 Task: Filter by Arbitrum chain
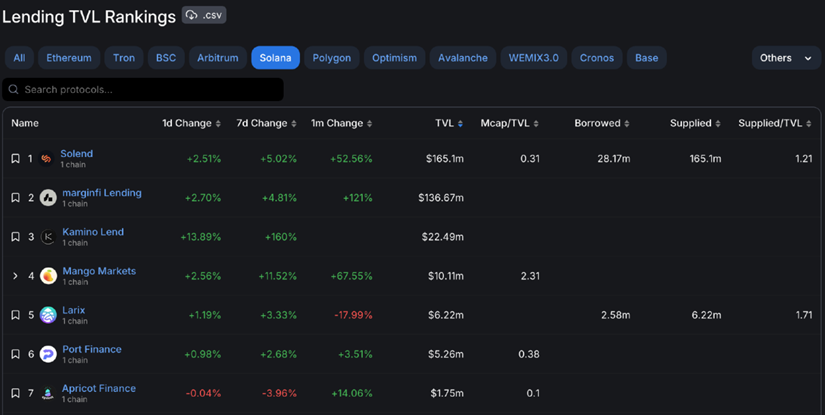tap(218, 58)
